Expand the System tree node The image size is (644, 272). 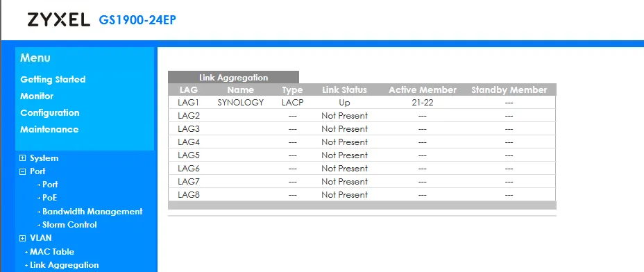(x=23, y=158)
